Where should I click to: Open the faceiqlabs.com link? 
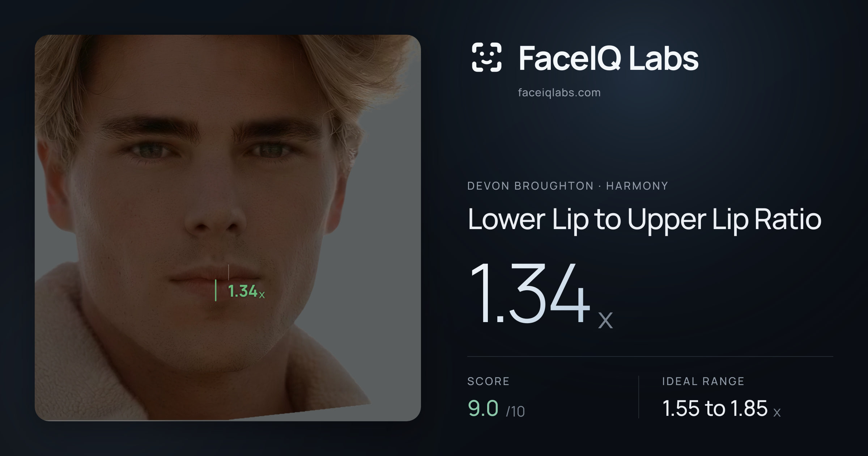coord(559,93)
